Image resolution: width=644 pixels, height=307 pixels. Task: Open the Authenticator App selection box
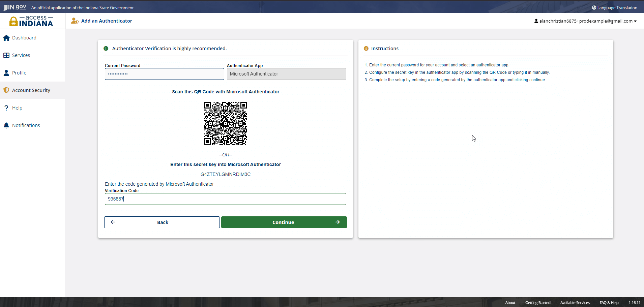(x=286, y=74)
